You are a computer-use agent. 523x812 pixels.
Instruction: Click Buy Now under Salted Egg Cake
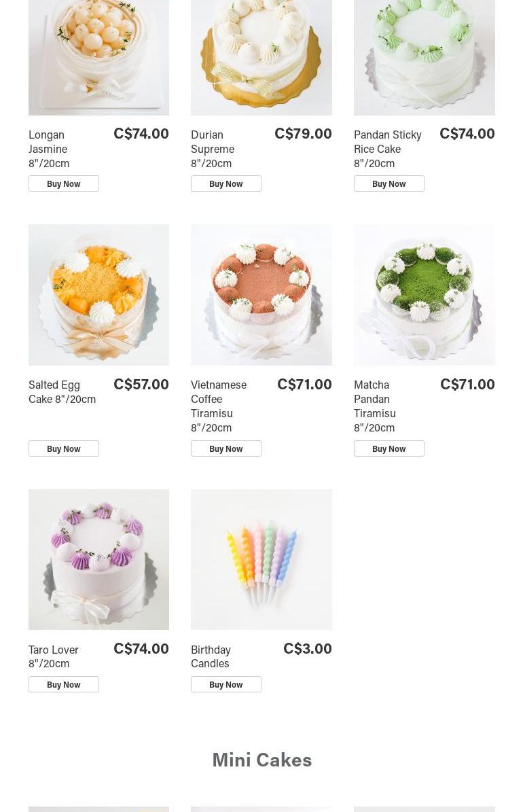point(64,448)
